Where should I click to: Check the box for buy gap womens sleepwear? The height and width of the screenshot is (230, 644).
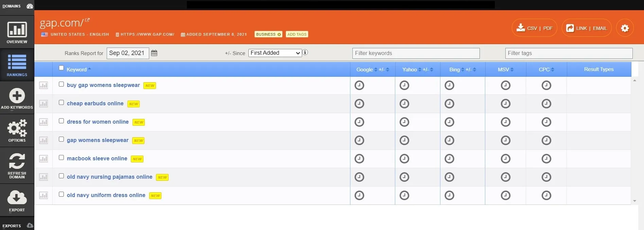point(61,84)
